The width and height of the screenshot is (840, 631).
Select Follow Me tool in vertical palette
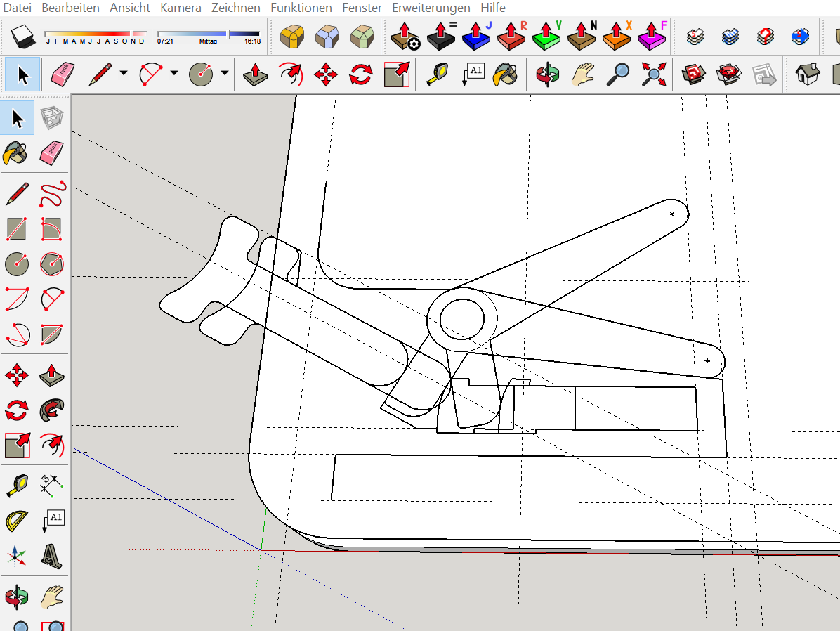tap(52, 410)
